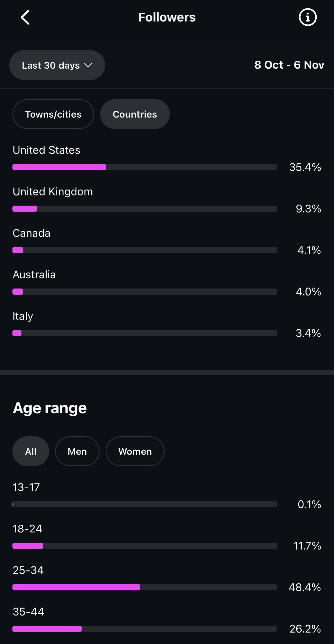Expand the Last 30 days dropdown
This screenshot has width=334, height=644.
(57, 65)
